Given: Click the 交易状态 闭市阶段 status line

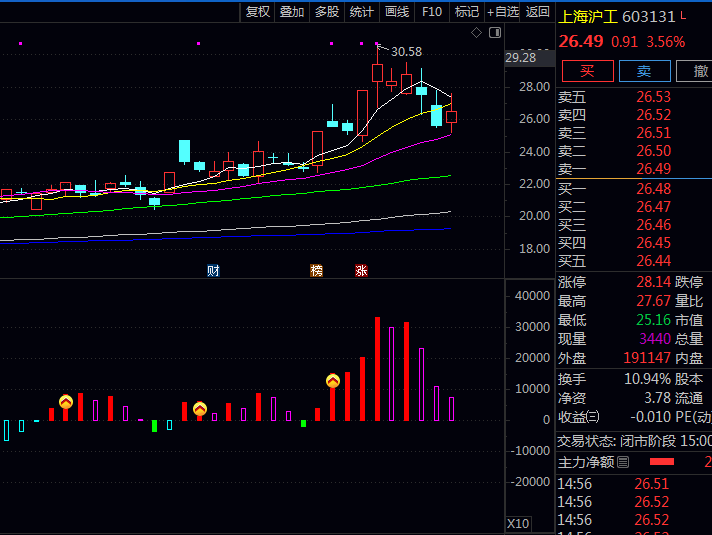Looking at the screenshot, I should [634, 441].
